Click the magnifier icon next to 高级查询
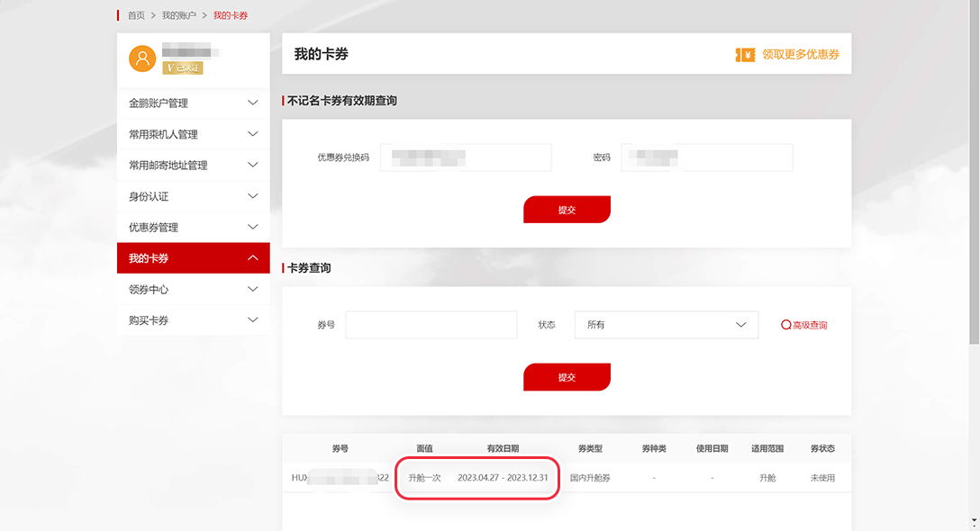The image size is (980, 531). pyautogui.click(x=785, y=325)
